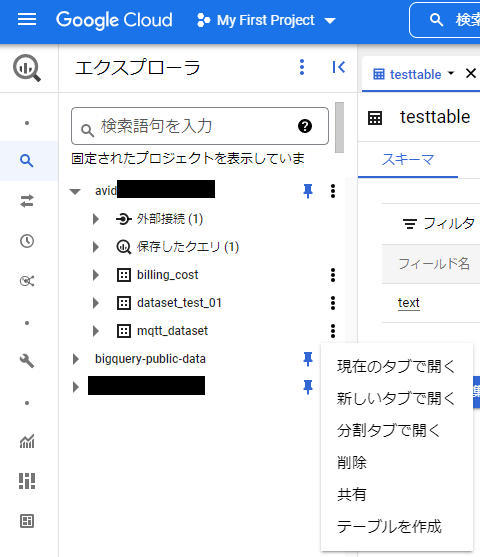Expand the redacted project at bottom
Viewport: 480px width, 557px height.
click(76, 387)
